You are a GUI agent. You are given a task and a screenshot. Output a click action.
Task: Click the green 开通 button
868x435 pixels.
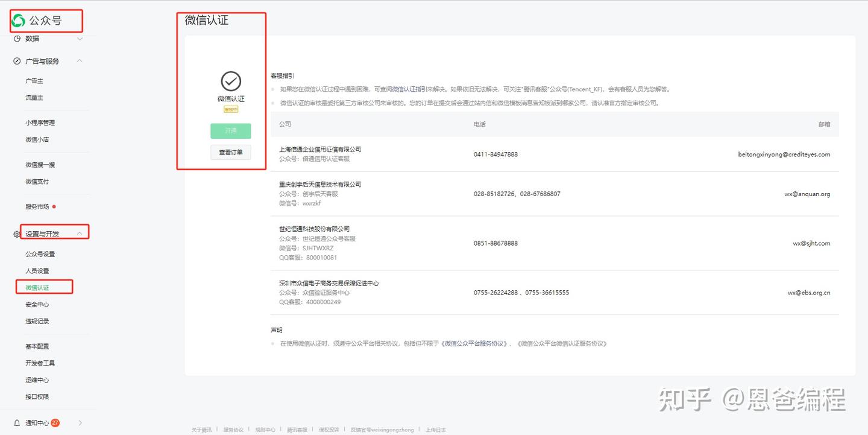[231, 131]
